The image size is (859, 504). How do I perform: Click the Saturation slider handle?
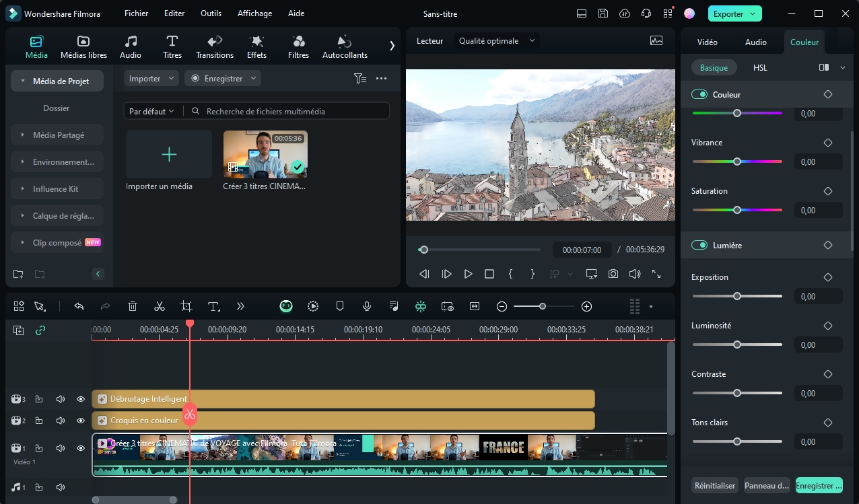point(737,210)
